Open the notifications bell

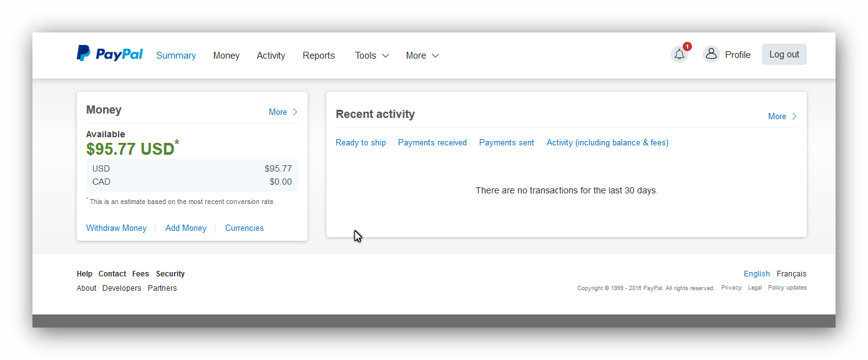coord(680,54)
